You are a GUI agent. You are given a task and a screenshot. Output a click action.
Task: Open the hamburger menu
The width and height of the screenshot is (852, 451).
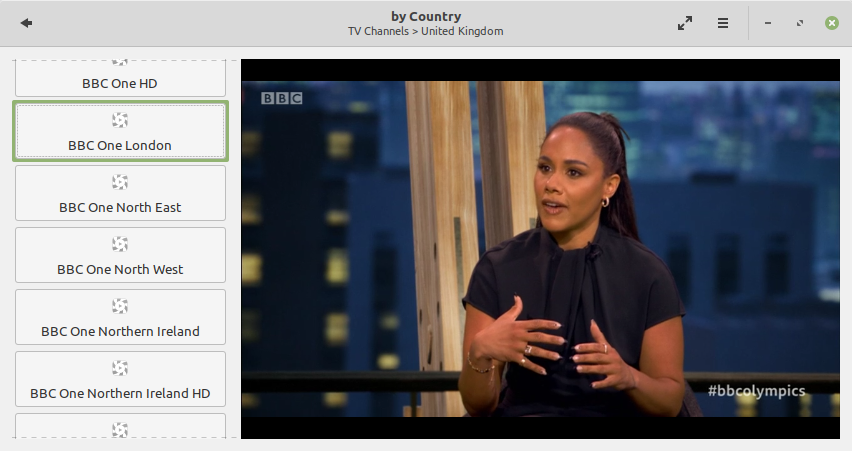pyautogui.click(x=723, y=23)
